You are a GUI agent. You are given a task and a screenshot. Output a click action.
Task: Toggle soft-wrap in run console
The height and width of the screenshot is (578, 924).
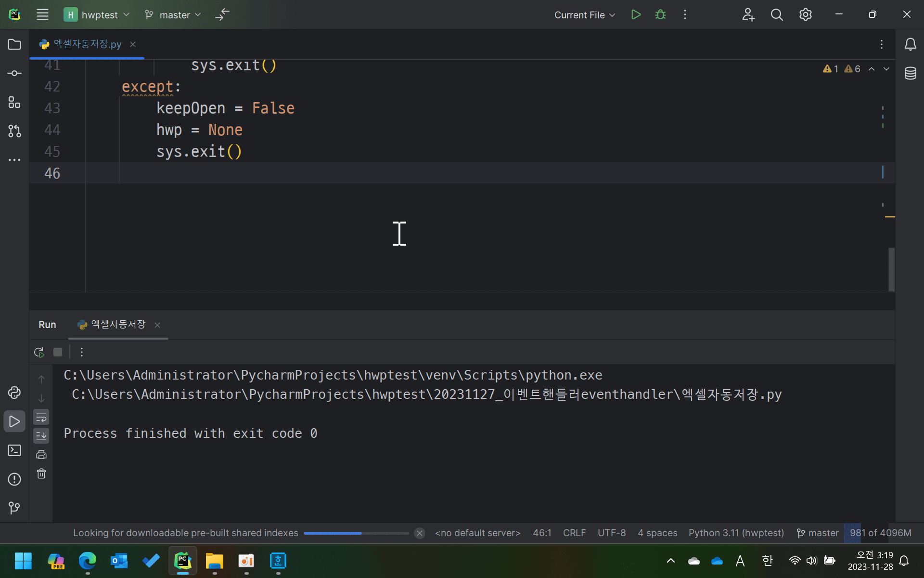coord(41,417)
